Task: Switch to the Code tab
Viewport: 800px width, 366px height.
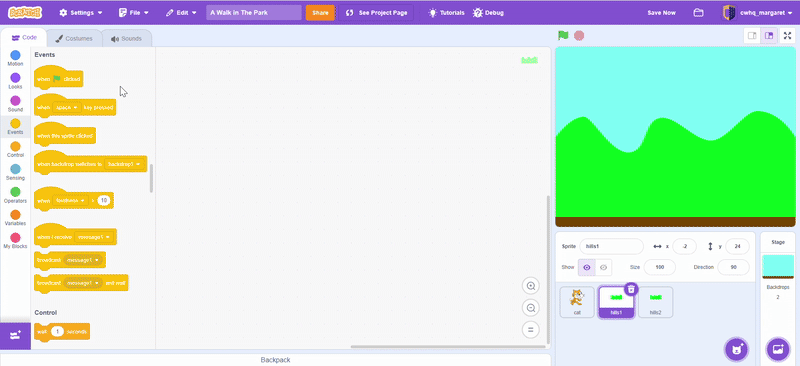Action: [x=24, y=38]
